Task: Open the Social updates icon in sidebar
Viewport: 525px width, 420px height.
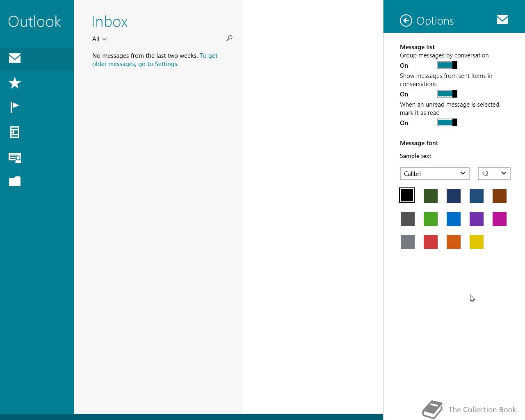Action: [15, 158]
